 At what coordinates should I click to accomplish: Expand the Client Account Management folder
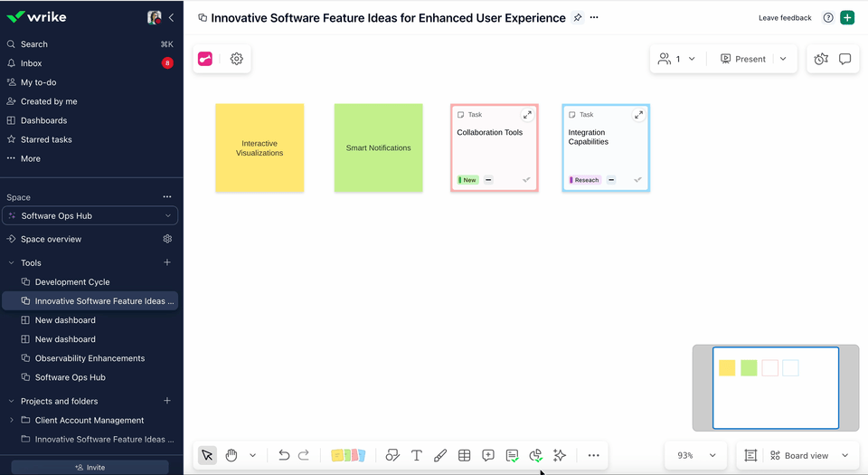[x=12, y=421]
